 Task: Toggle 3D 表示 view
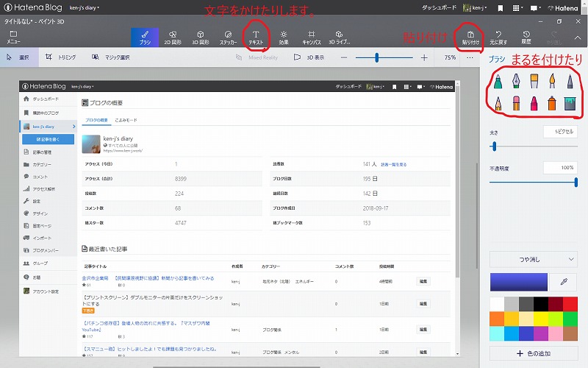(309, 57)
